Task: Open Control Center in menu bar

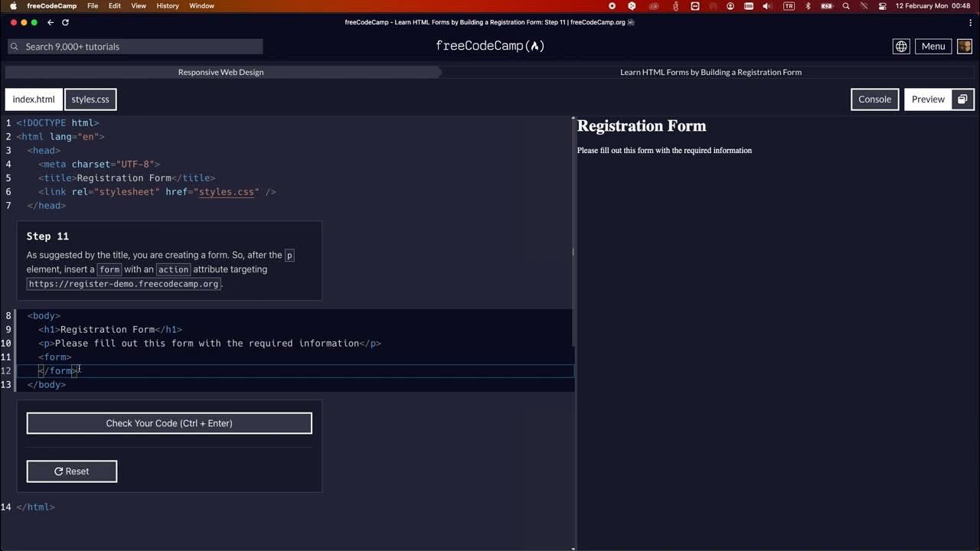Action: pyautogui.click(x=882, y=5)
